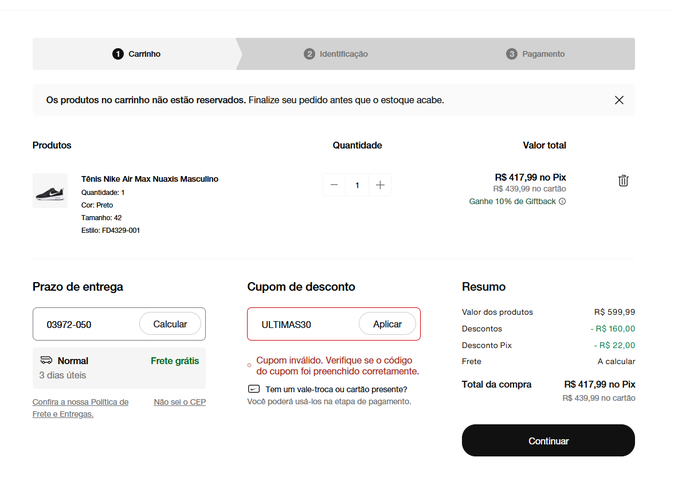Focus the coupon code input field

[x=303, y=324]
